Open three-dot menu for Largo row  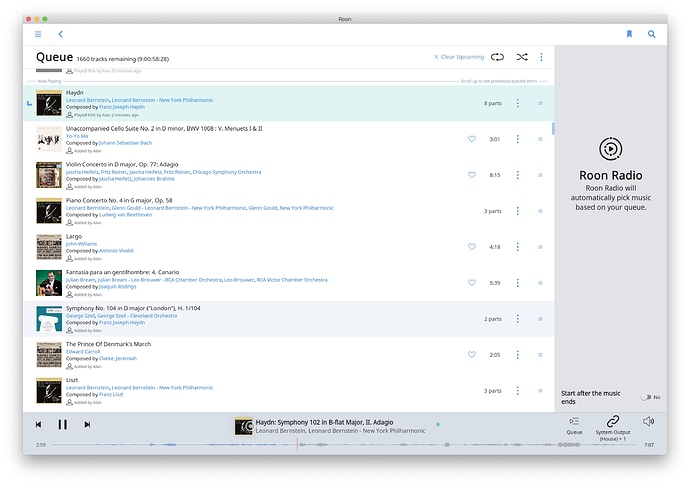(518, 247)
